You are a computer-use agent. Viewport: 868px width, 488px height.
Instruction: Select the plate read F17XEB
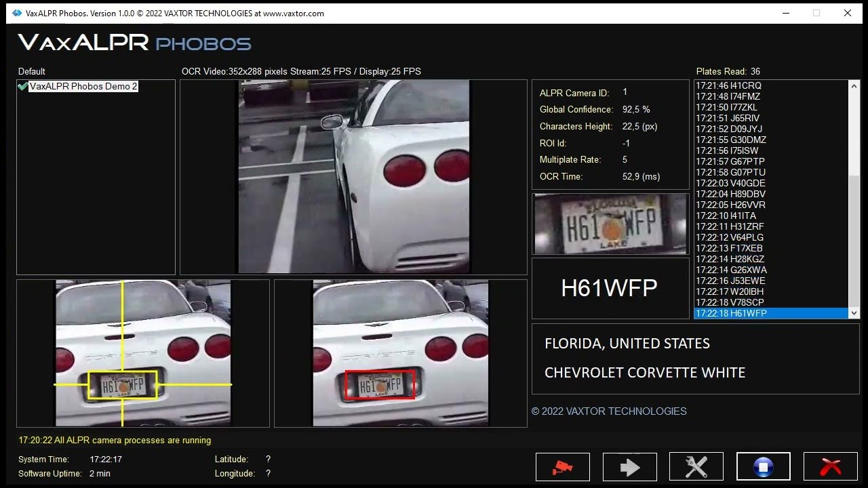771,248
